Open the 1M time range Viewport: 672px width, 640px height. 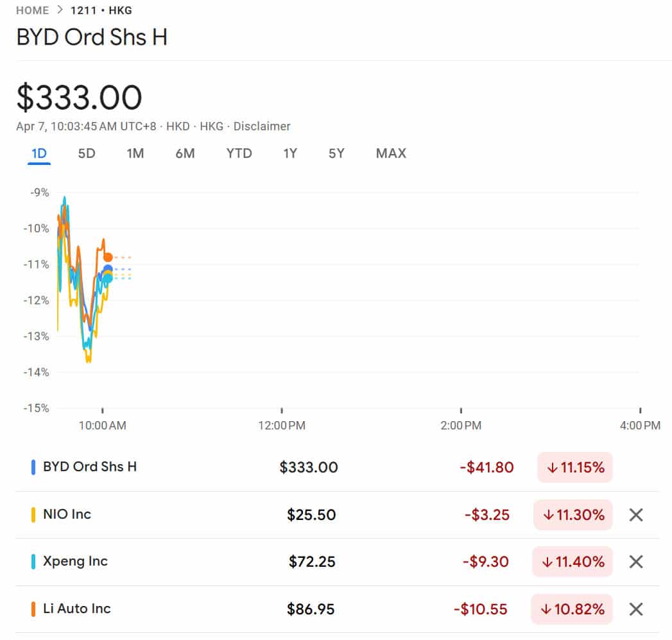(135, 153)
